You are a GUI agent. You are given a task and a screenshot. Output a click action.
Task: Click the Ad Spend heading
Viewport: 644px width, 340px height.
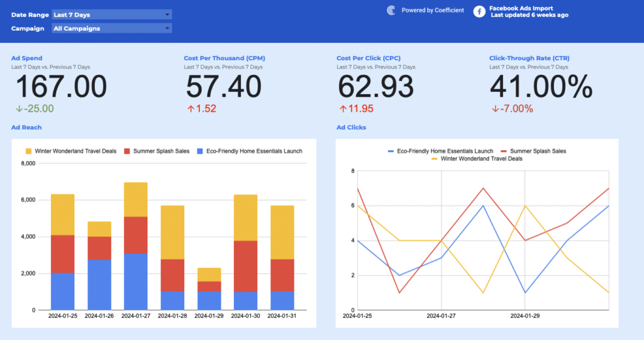(x=26, y=58)
